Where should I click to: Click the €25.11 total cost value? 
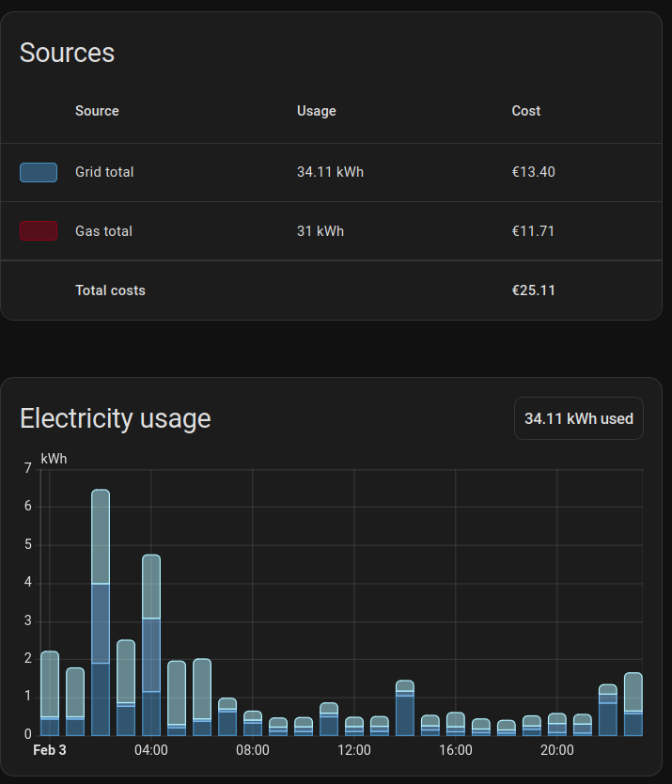pos(534,290)
